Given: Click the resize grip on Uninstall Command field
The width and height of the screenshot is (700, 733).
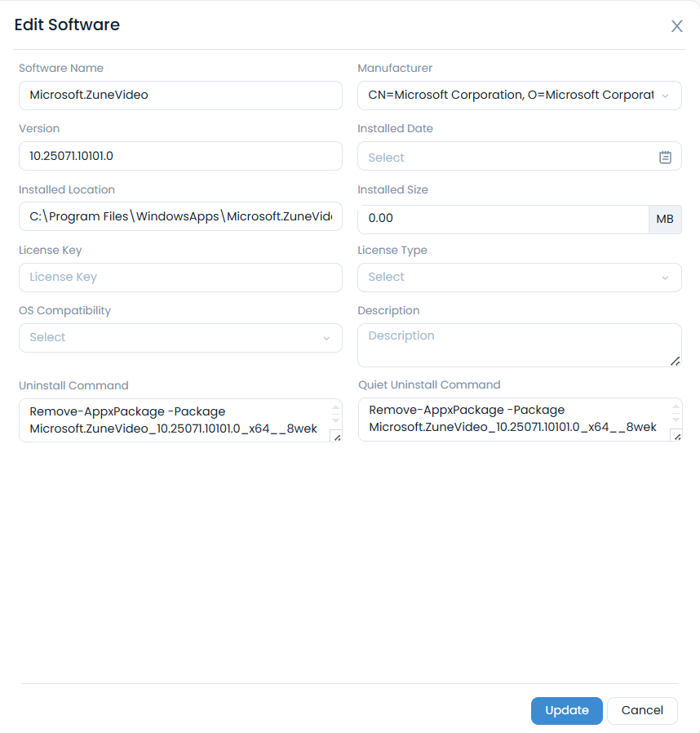Looking at the screenshot, I should pyautogui.click(x=335, y=438).
